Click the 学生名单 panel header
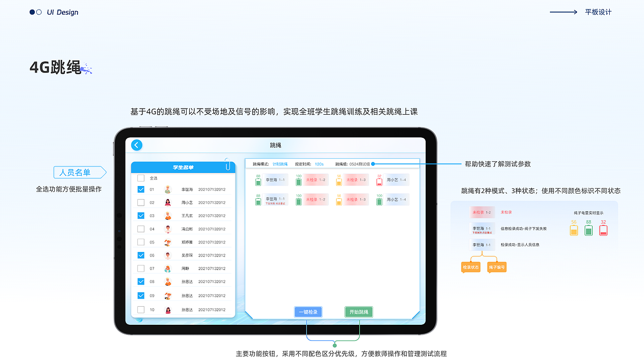 click(184, 167)
